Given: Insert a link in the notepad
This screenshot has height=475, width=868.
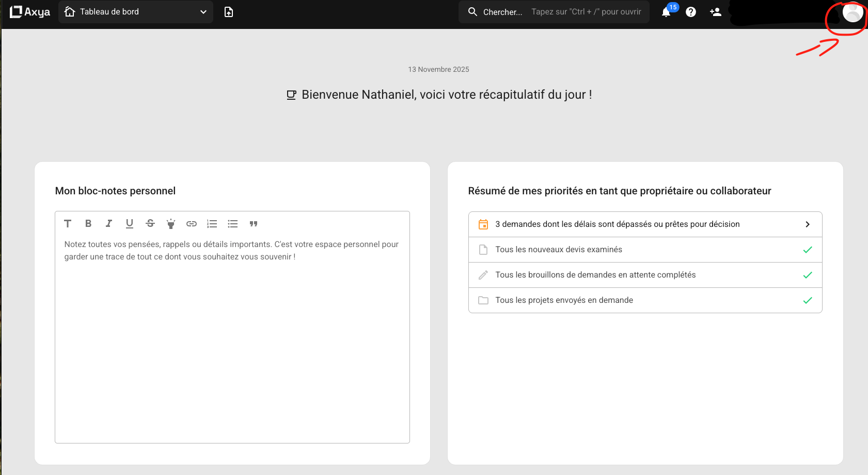Looking at the screenshot, I should pos(192,224).
